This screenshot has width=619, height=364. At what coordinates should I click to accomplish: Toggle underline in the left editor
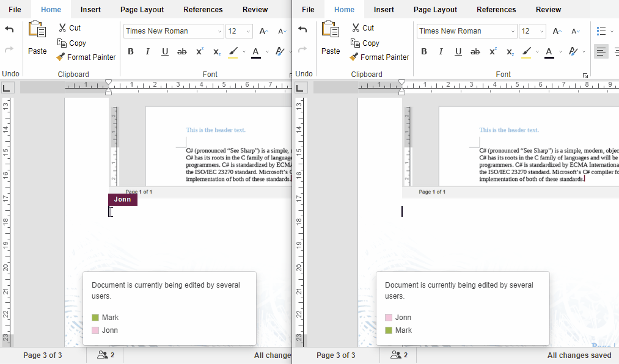pyautogui.click(x=165, y=52)
